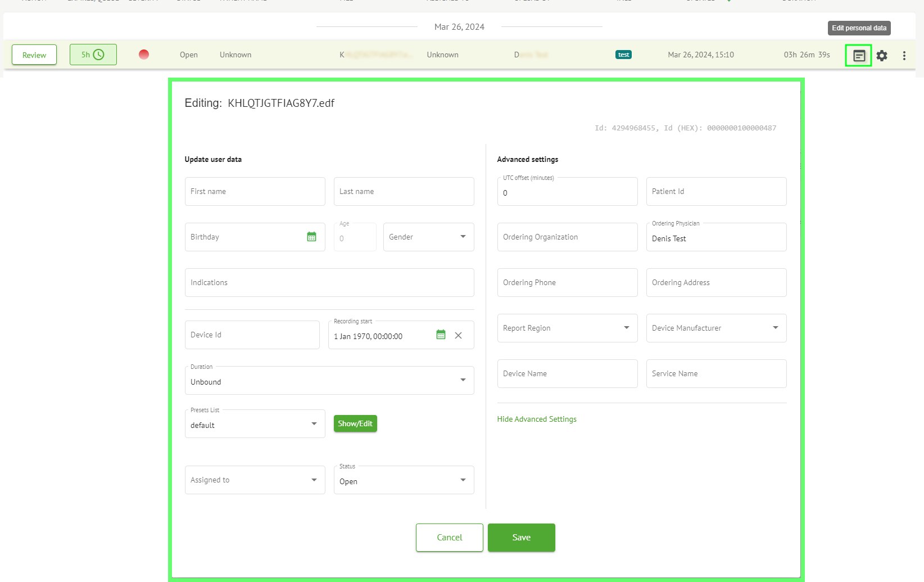Open the Assigned to dropdown

[255, 480]
